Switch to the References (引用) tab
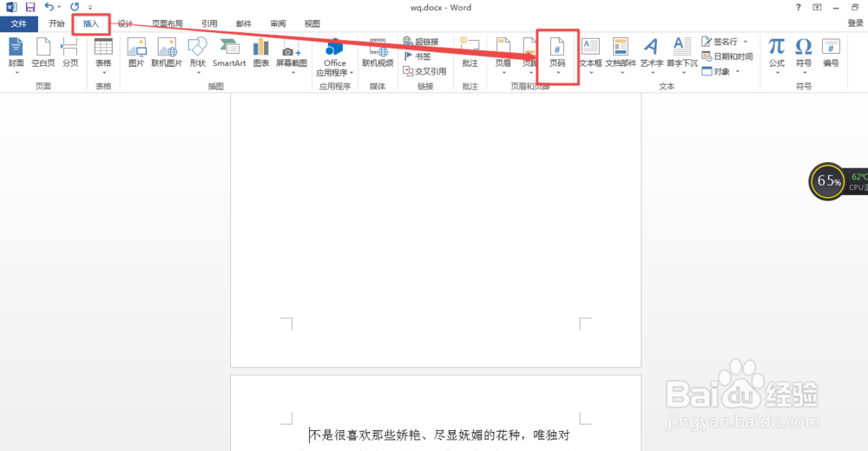Image resolution: width=868 pixels, height=451 pixels. point(209,23)
